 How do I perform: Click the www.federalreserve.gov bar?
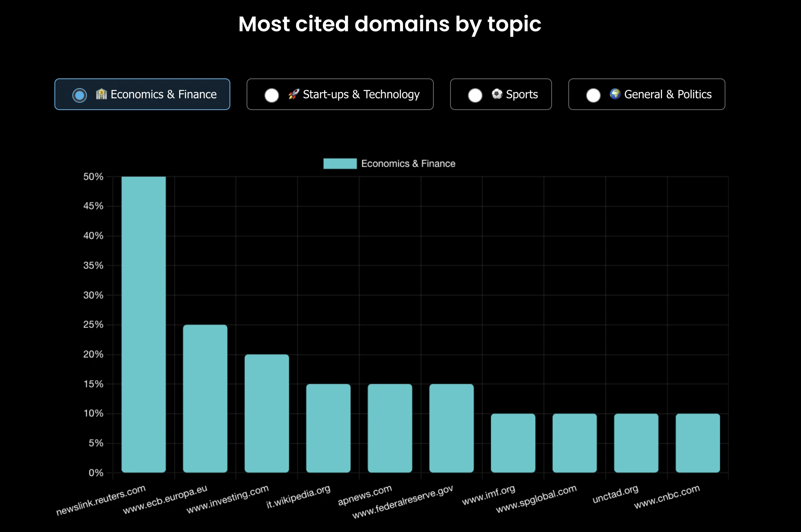click(x=452, y=428)
